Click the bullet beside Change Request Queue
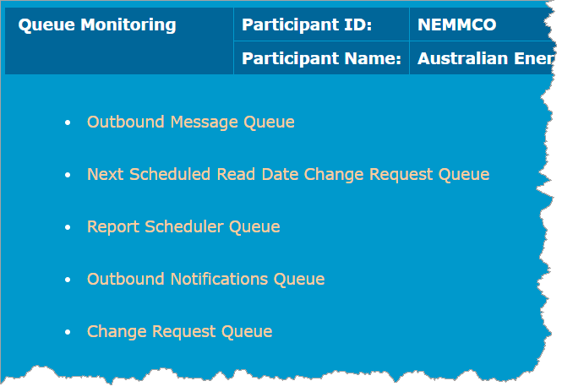This screenshot has width=562, height=392. tap(68, 333)
